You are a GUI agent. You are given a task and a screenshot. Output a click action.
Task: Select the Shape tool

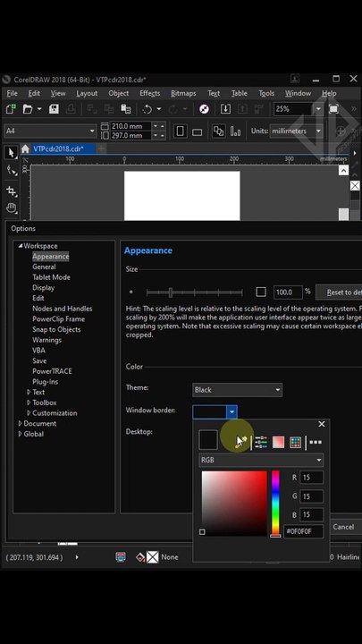tap(11, 171)
